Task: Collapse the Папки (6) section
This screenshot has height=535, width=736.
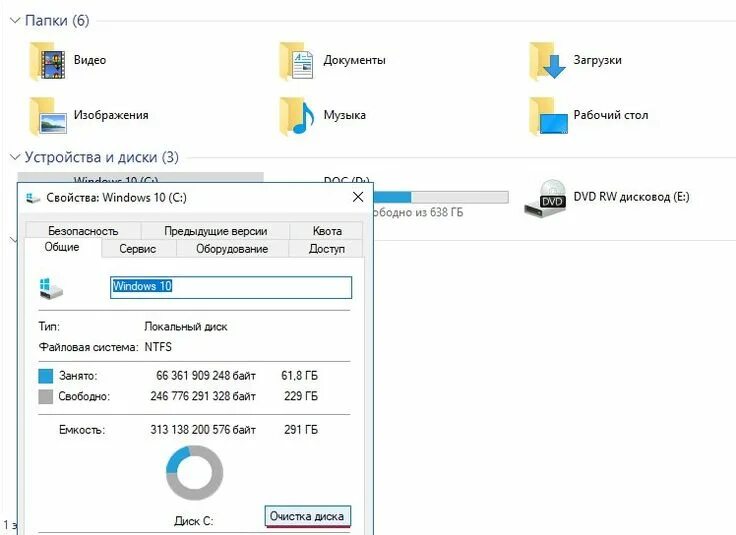Action: pyautogui.click(x=15, y=20)
